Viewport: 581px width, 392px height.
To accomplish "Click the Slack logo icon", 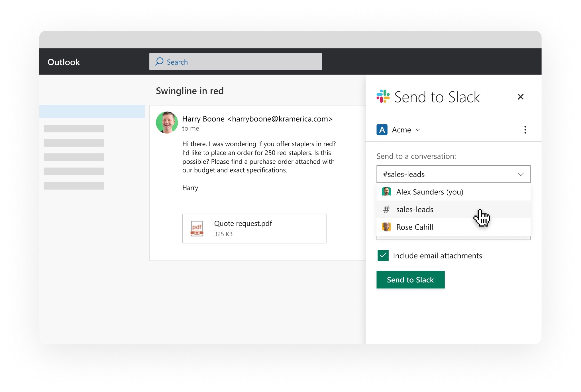I will click(383, 96).
